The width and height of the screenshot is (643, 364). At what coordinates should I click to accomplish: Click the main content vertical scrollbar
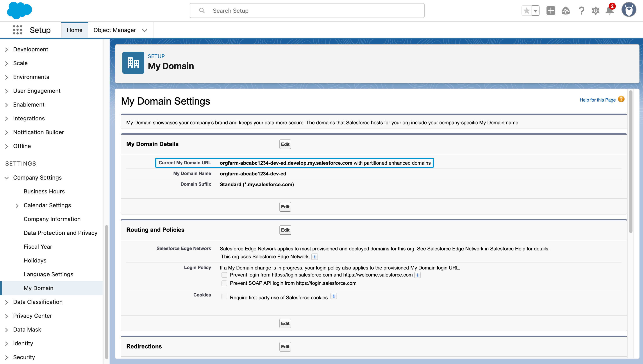coord(631,162)
